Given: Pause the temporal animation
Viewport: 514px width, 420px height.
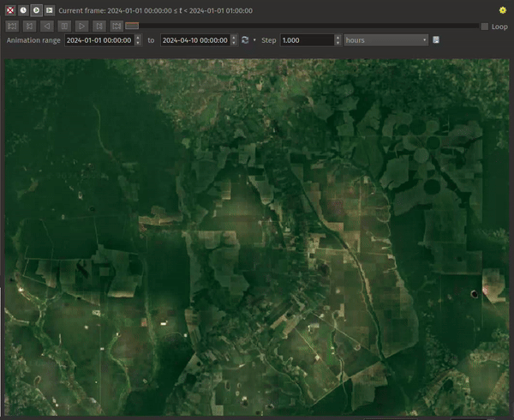Looking at the screenshot, I should [x=64, y=27].
